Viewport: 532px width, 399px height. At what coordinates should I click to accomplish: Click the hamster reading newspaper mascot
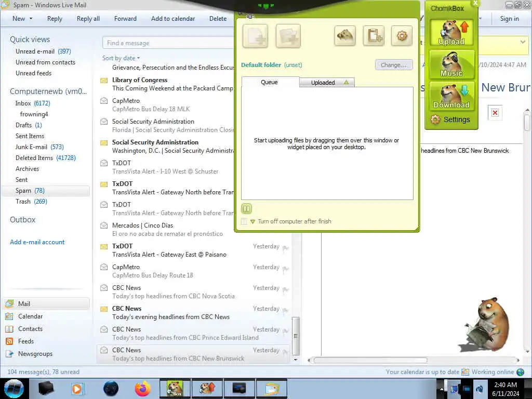[x=485, y=325]
